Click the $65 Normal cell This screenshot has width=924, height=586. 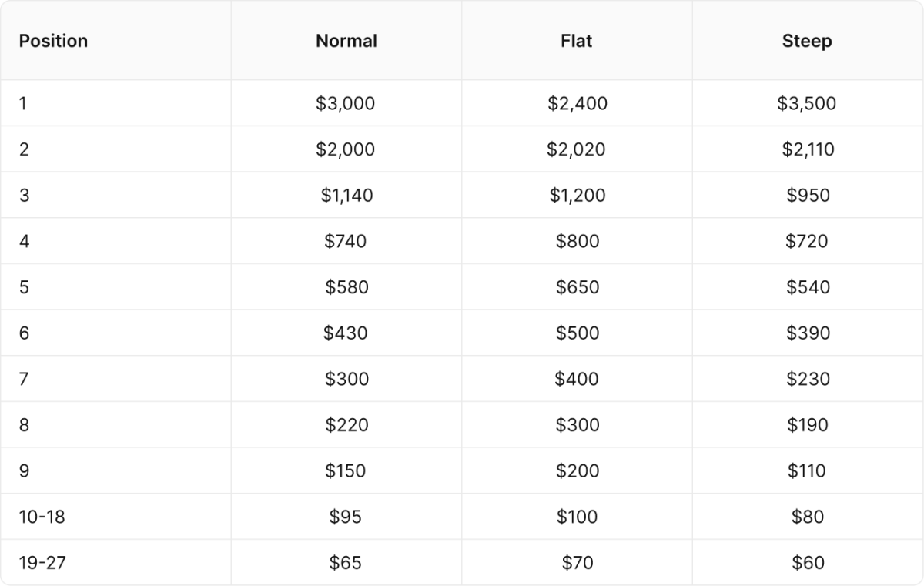point(346,563)
